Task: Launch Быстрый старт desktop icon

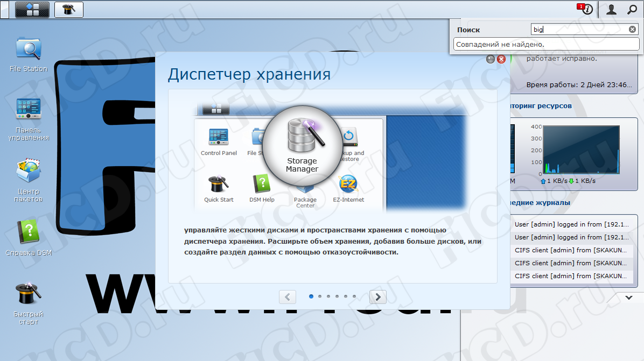Action: [29, 303]
